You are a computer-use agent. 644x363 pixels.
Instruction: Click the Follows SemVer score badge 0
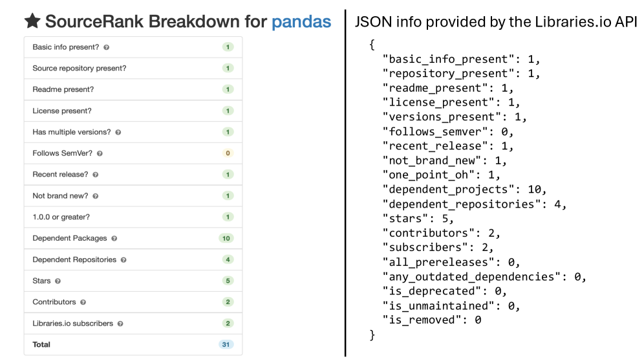point(228,153)
